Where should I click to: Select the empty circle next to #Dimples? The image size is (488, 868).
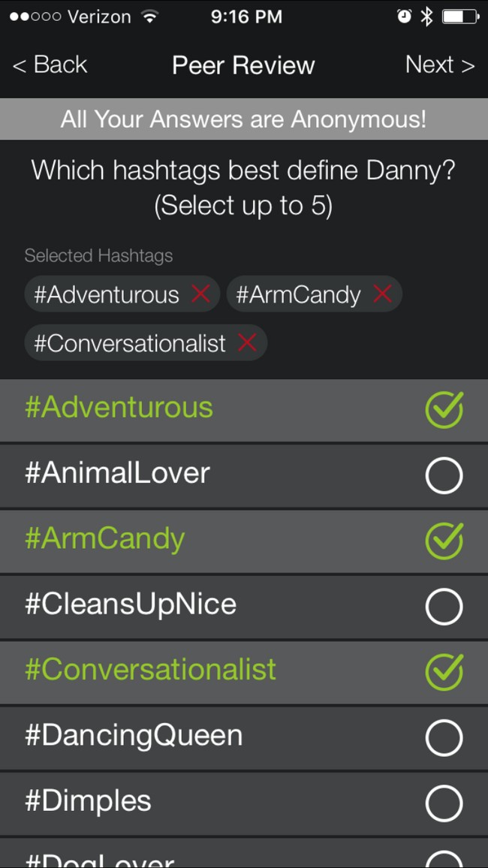click(x=444, y=803)
